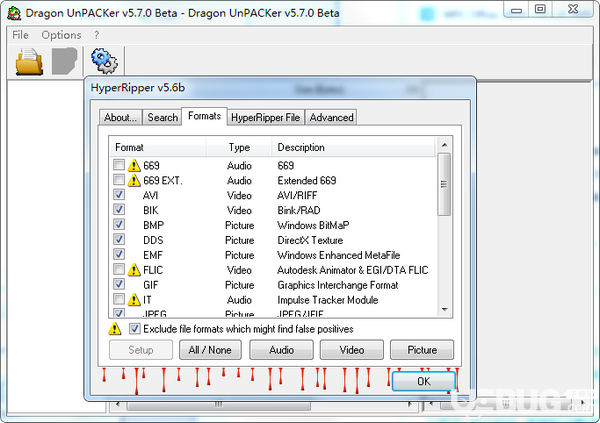Click the warning icon next to Exclude option
The height and width of the screenshot is (423, 600).
115,329
